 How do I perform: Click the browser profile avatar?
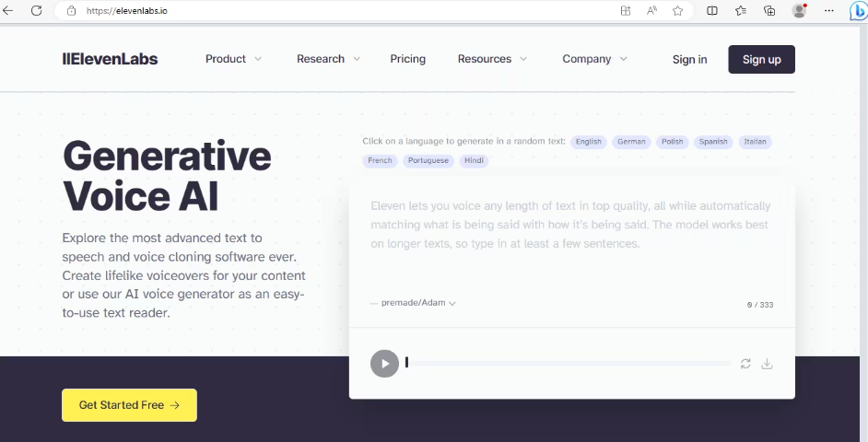(799, 10)
